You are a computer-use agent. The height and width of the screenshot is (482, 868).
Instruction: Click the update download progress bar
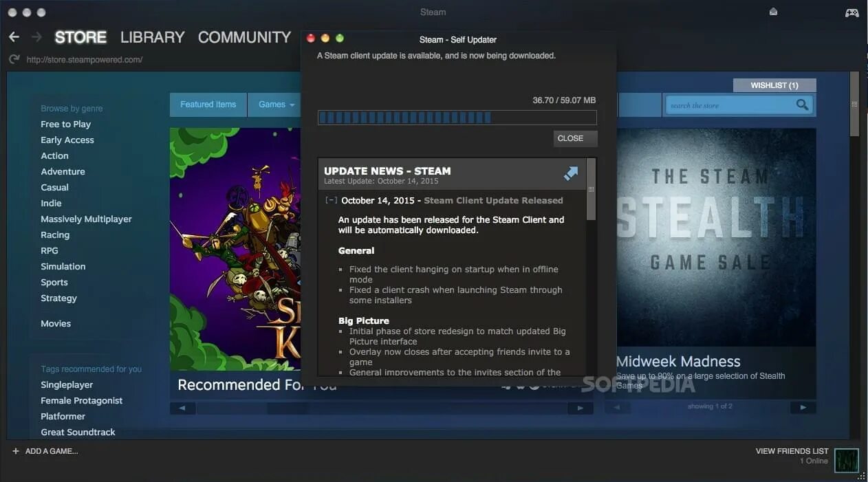click(x=457, y=118)
